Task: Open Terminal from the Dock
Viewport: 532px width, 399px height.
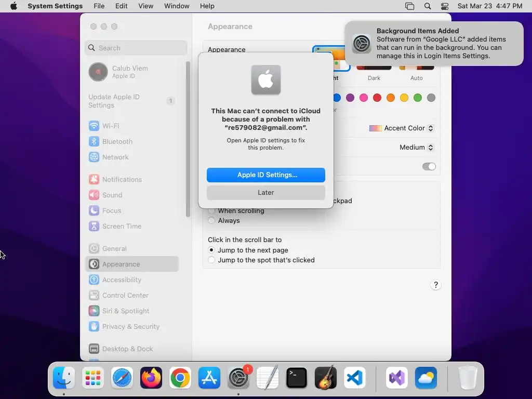Action: coord(297,378)
